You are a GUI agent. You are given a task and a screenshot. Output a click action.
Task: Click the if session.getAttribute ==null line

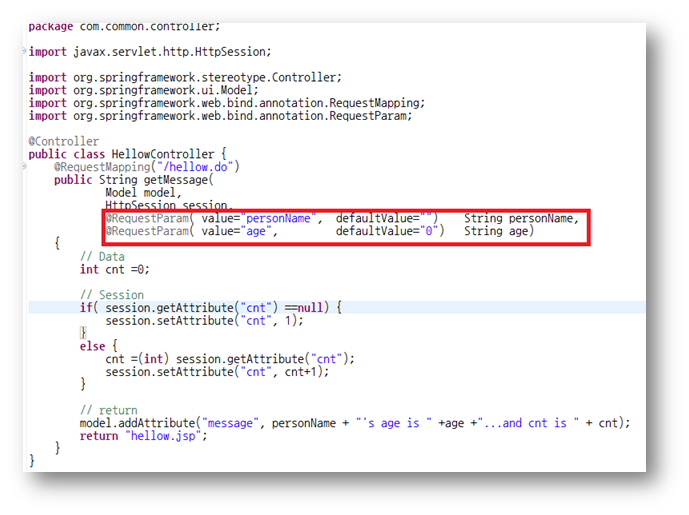click(x=210, y=308)
